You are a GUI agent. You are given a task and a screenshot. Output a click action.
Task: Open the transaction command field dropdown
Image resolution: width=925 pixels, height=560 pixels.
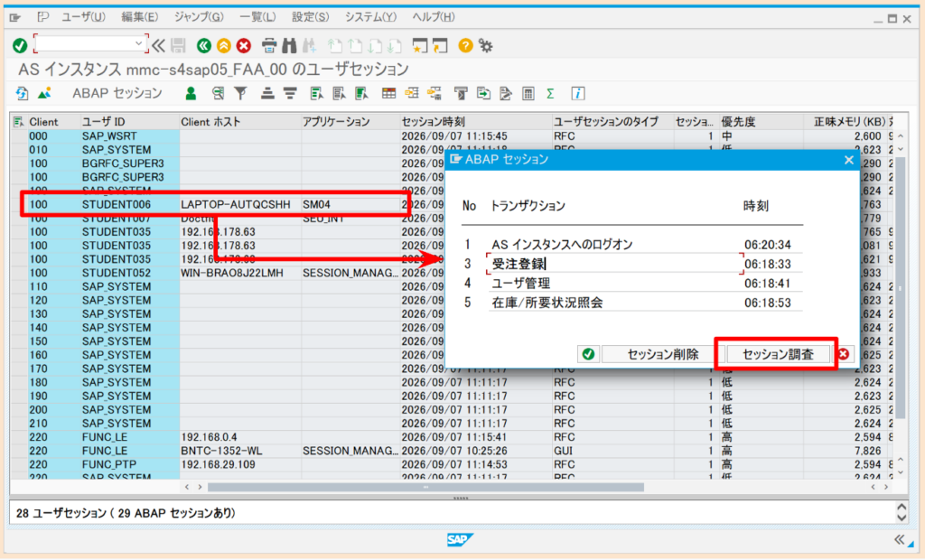[x=138, y=43]
